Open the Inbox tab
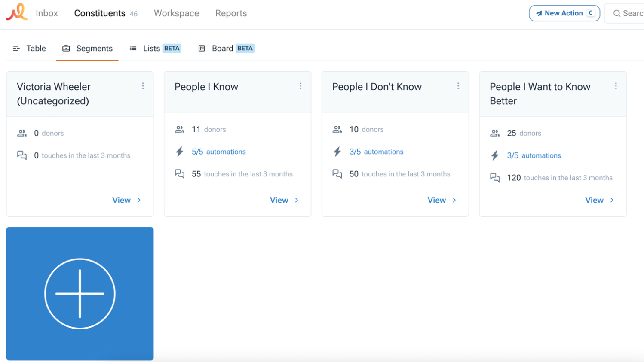 (47, 13)
